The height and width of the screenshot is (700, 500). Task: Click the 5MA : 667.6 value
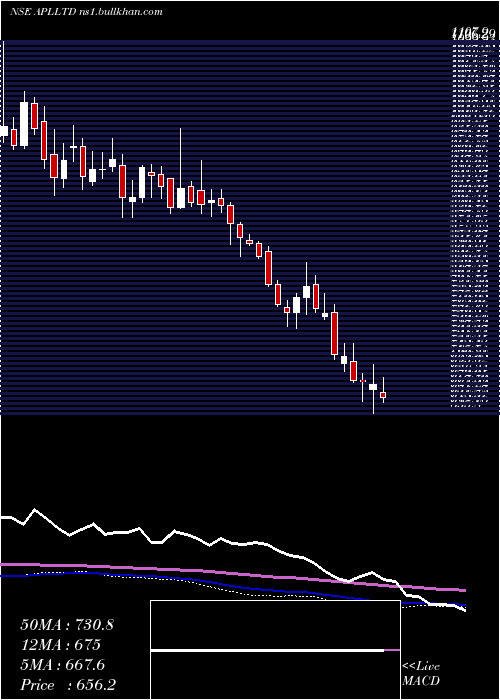click(x=63, y=665)
